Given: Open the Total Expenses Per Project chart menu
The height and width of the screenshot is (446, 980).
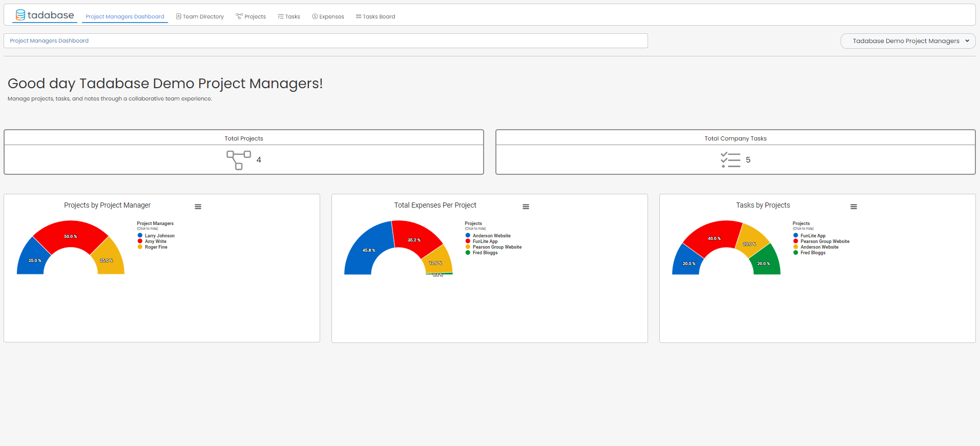Looking at the screenshot, I should pos(526,207).
